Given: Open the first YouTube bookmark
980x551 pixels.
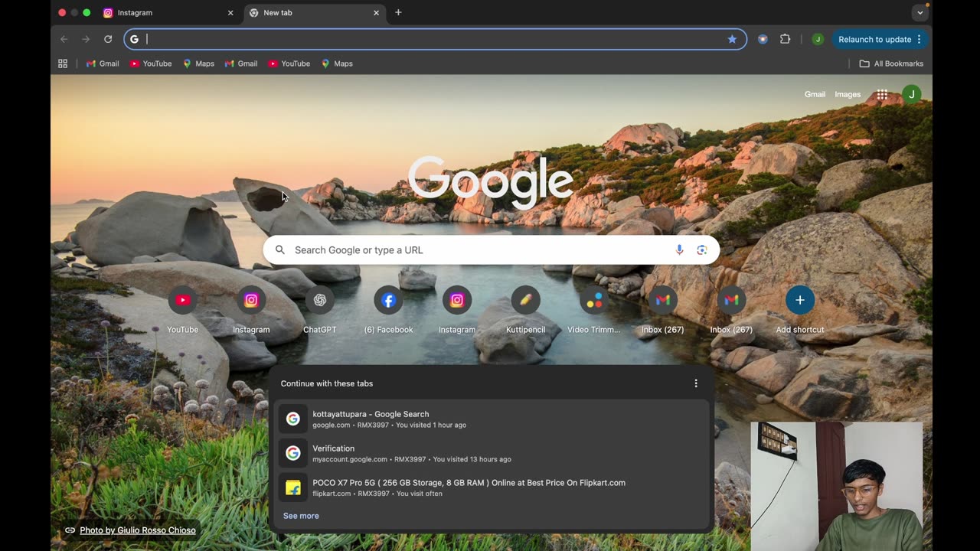Looking at the screenshot, I should point(151,64).
